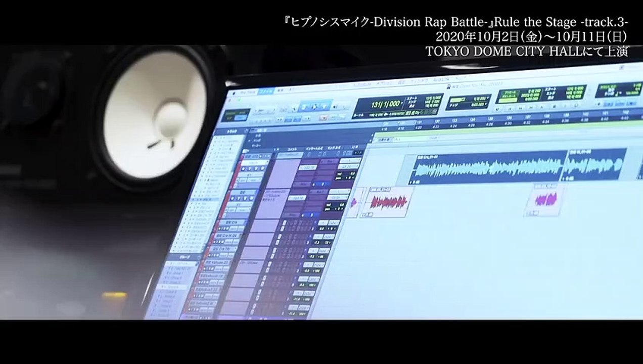Open the highlighted ファイル menu
The height and width of the screenshot is (364, 643).
(266, 92)
